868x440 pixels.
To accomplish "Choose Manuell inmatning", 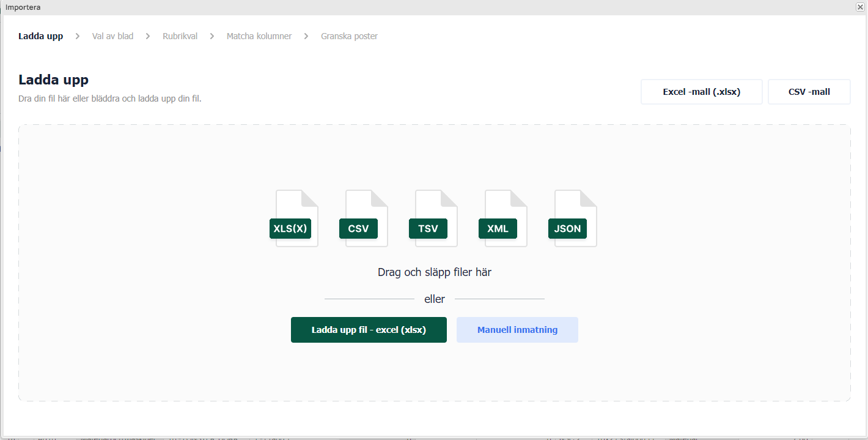I will tap(517, 330).
